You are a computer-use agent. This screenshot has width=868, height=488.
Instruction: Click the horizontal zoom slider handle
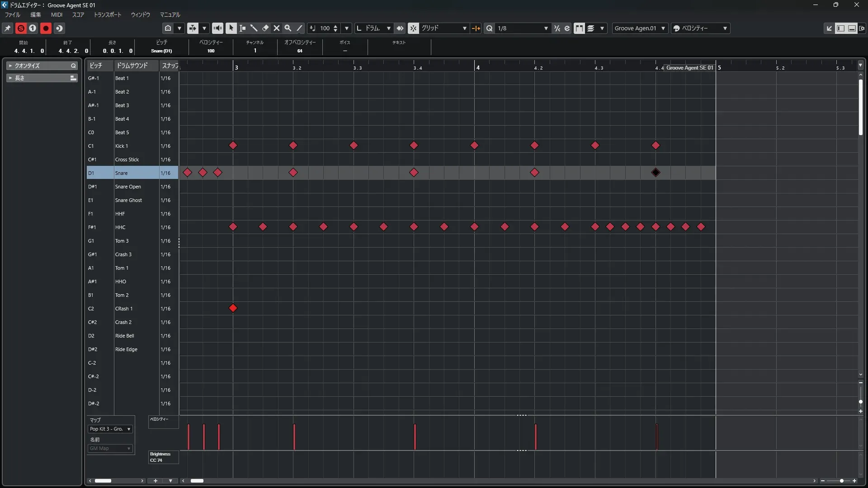click(841, 481)
